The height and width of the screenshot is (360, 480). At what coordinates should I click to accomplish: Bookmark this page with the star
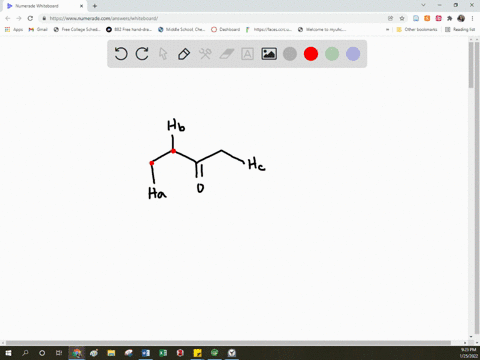click(402, 18)
